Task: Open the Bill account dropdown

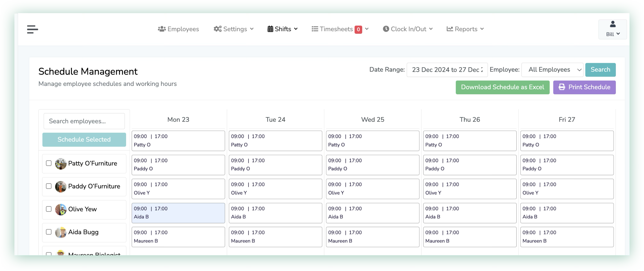Action: click(x=612, y=29)
